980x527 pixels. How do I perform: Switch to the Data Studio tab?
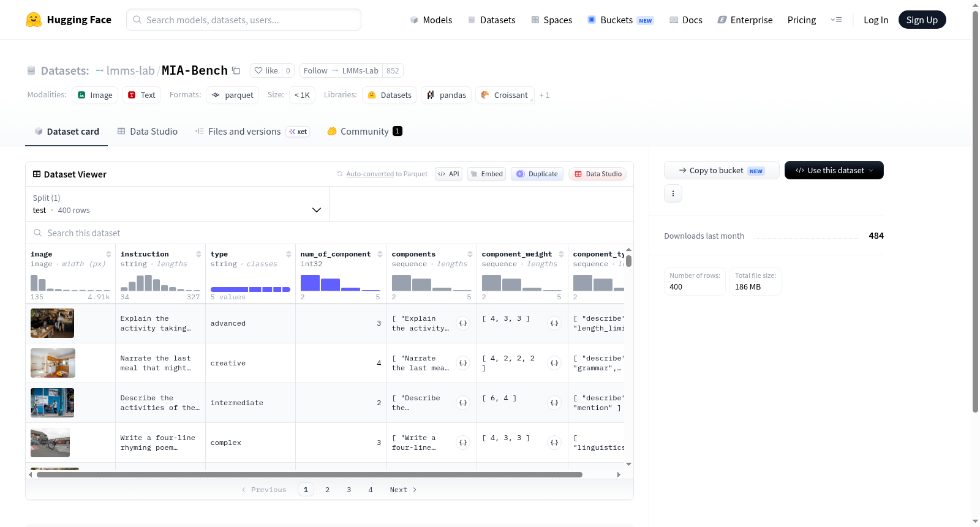coord(148,132)
